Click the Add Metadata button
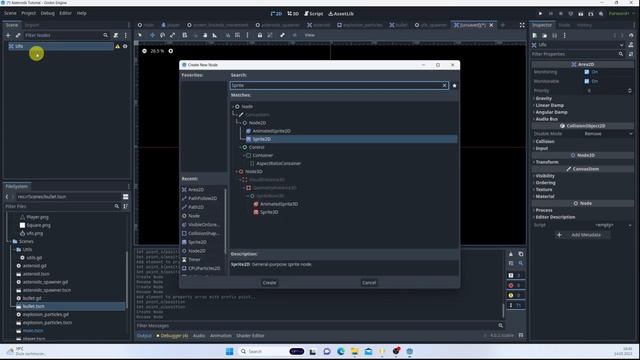640x360 pixels. point(582,235)
